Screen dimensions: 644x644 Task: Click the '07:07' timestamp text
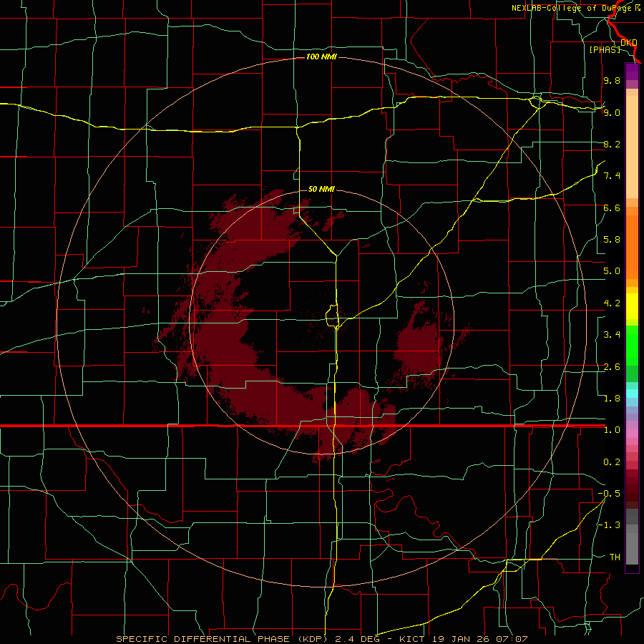pyautogui.click(x=510, y=639)
